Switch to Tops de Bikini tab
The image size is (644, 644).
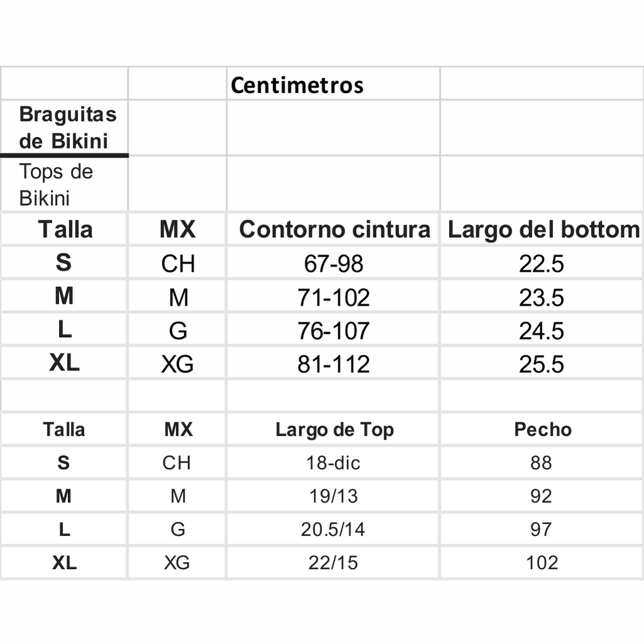click(x=65, y=184)
